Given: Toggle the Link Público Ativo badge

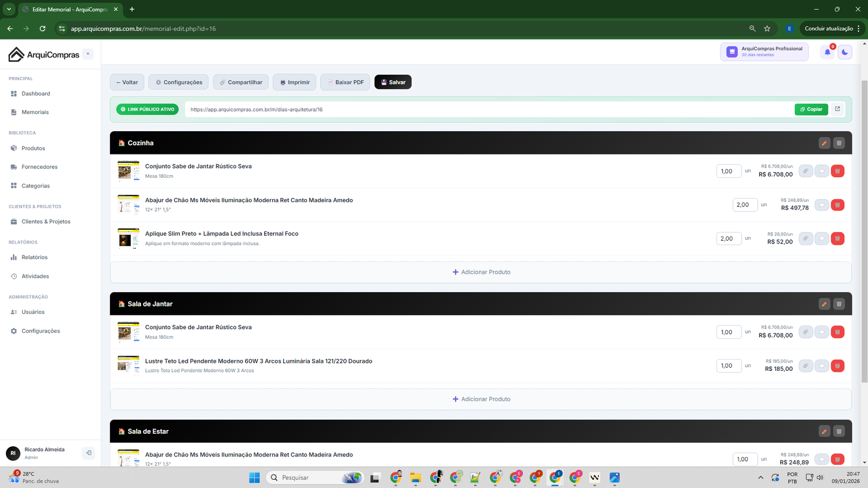Looking at the screenshot, I should click(x=148, y=110).
